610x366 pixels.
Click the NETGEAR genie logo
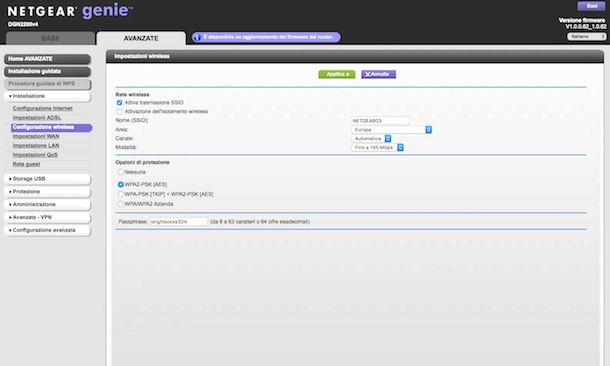pos(70,11)
